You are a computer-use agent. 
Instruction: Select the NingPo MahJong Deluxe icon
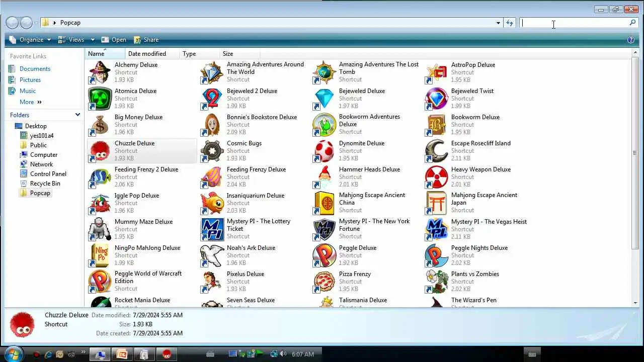pos(100,255)
